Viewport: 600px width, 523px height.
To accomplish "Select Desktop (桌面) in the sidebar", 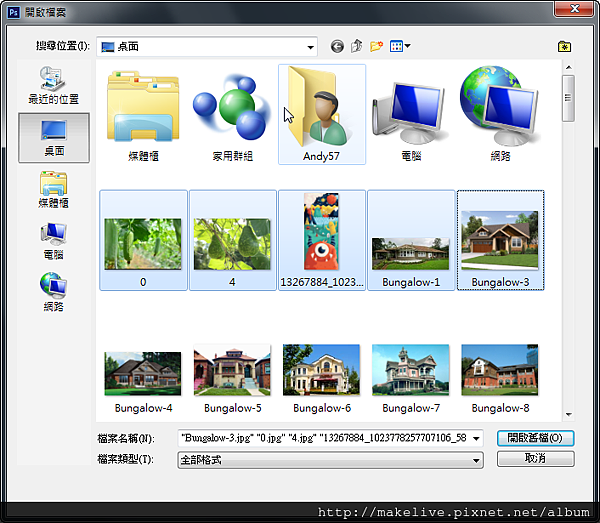I will [54, 138].
